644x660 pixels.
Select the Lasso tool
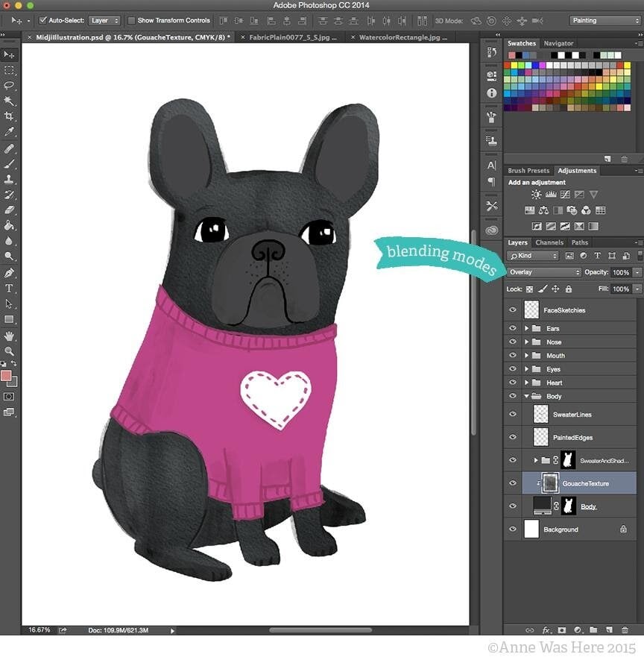tap(9, 85)
